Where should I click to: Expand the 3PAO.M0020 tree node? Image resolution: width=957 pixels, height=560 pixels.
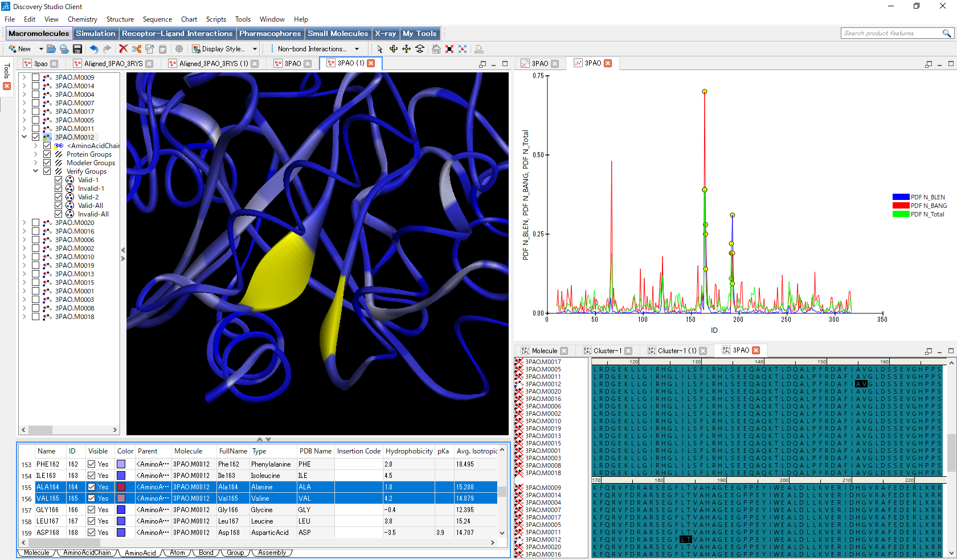click(x=24, y=223)
